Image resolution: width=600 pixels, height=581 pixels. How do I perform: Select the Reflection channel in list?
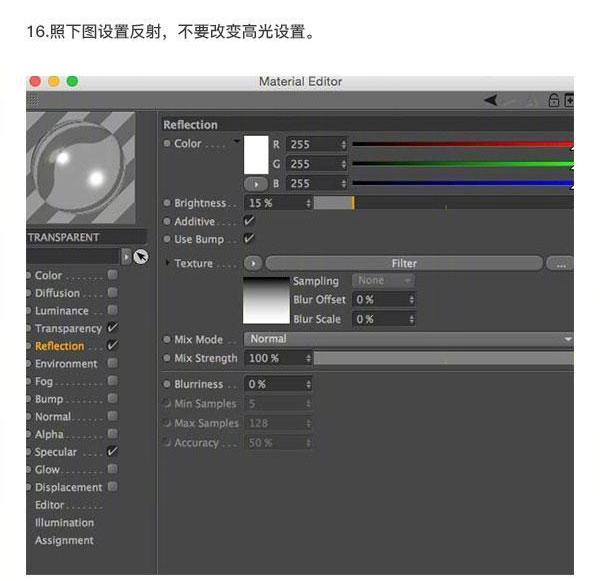click(x=59, y=346)
